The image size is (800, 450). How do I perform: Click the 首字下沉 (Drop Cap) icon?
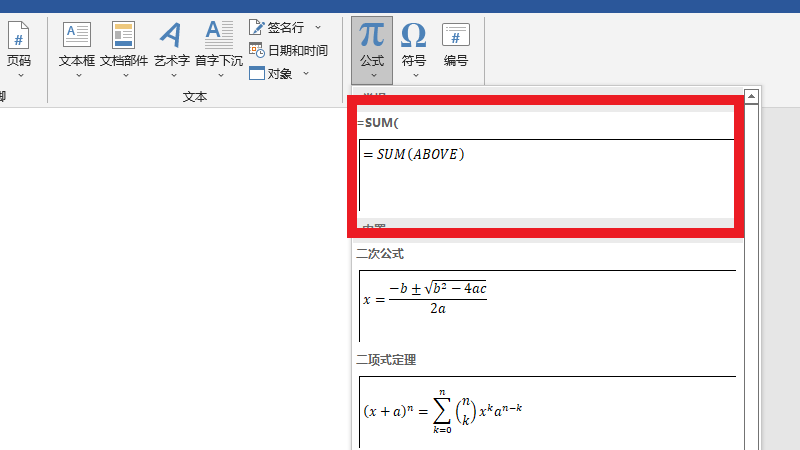[218, 36]
